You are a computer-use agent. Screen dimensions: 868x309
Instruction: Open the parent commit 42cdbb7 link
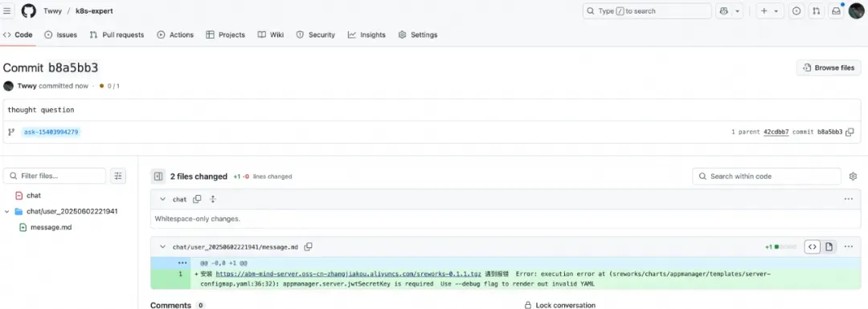[776, 132]
